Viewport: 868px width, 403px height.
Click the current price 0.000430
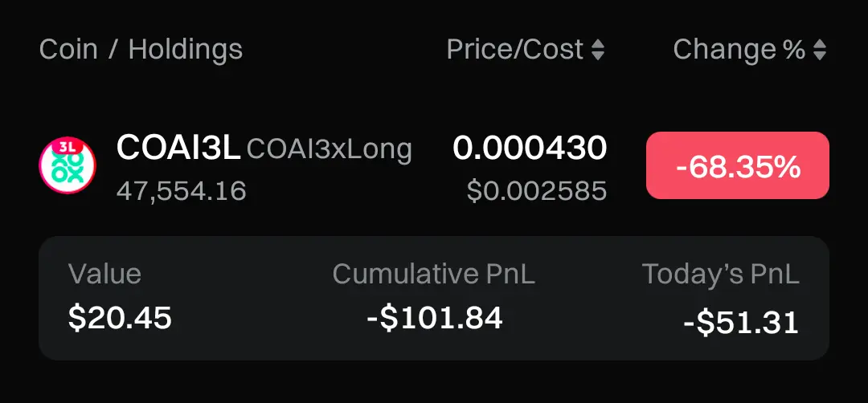[530, 149]
